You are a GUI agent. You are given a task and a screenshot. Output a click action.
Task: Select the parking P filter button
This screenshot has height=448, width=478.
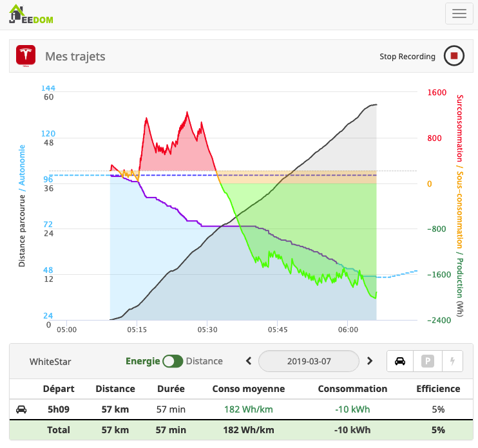[x=428, y=361]
